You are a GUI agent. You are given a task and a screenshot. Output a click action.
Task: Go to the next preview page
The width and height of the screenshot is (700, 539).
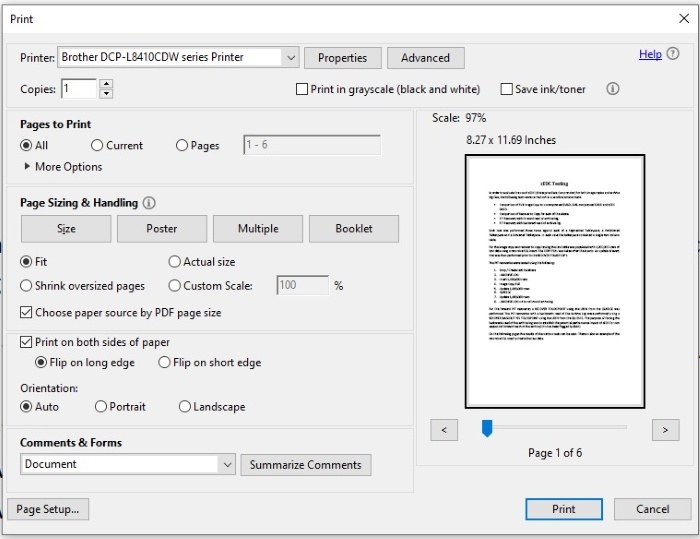[665, 430]
